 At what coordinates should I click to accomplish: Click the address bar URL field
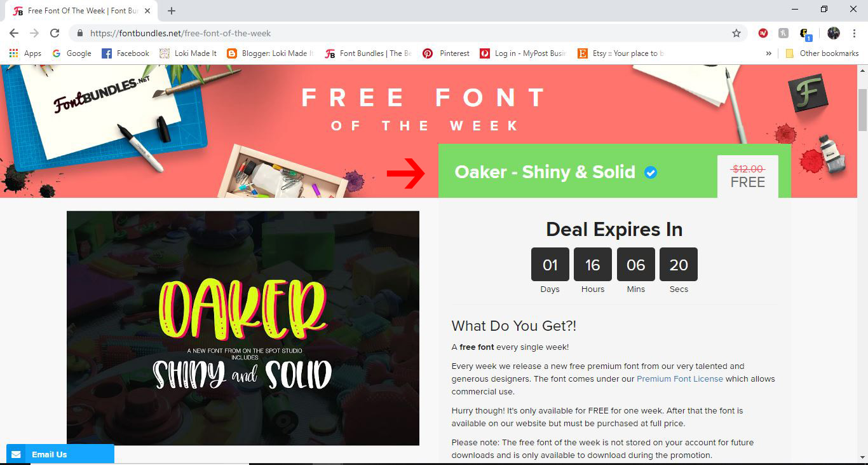pyautogui.click(x=407, y=33)
